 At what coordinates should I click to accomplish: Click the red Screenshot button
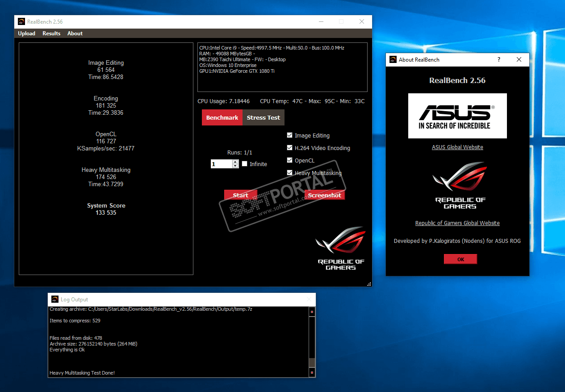[324, 195]
